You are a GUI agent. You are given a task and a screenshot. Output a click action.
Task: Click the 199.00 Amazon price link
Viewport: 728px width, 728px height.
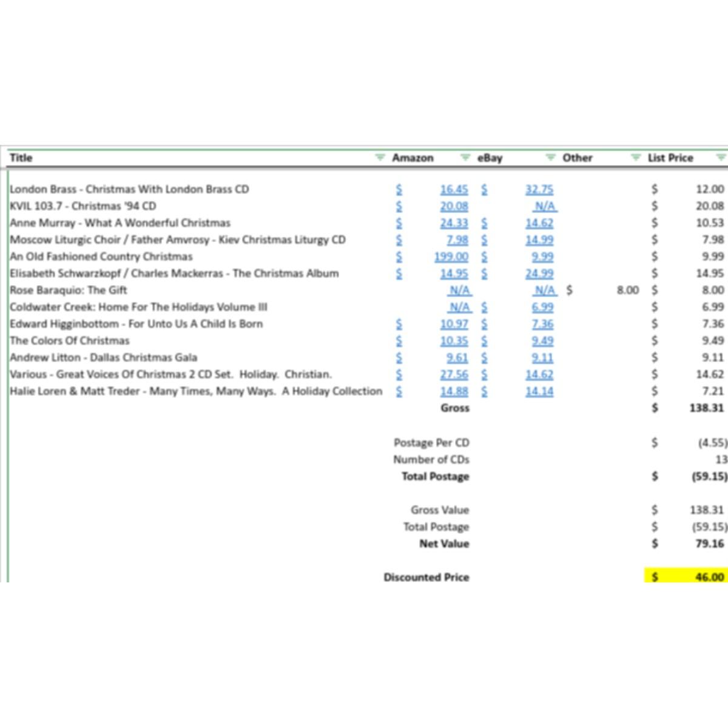(x=451, y=257)
